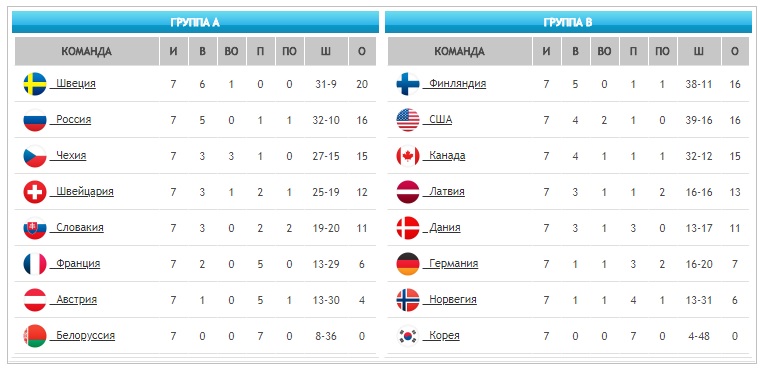Click the Korea flag icon

pos(408,336)
